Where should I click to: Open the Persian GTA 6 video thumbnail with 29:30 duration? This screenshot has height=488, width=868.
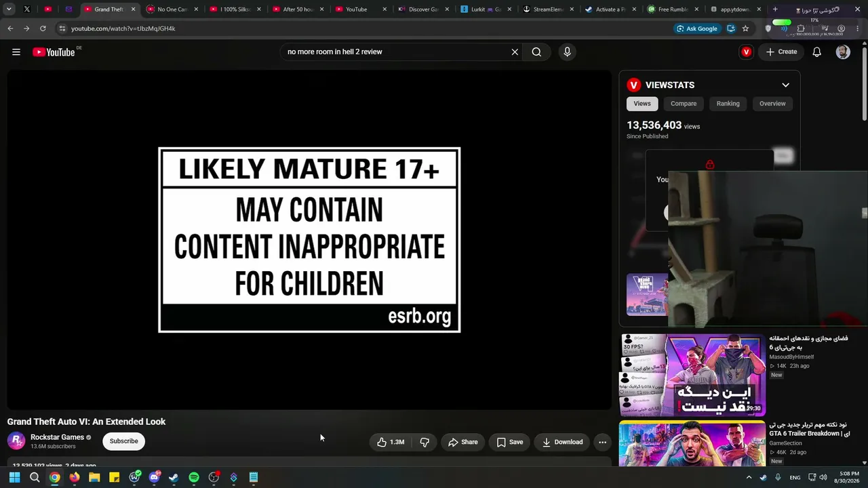[x=692, y=375]
